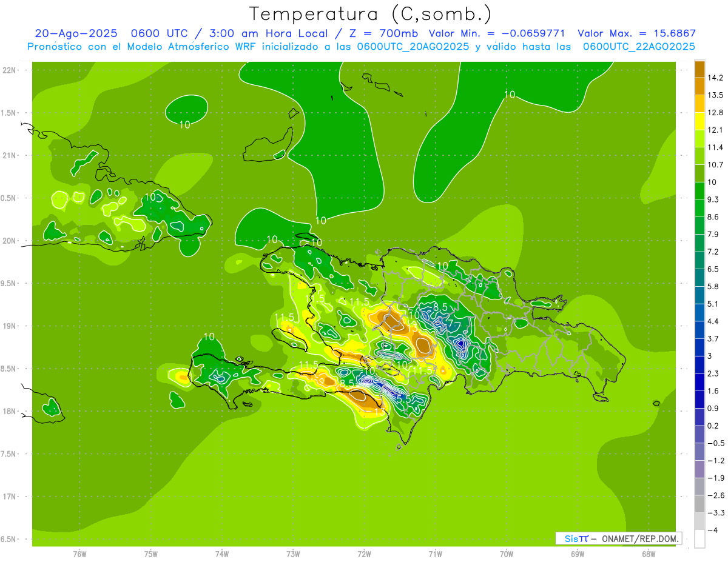Click colorbar value "13.5"
Screen dimensions: 728x562
(715, 95)
